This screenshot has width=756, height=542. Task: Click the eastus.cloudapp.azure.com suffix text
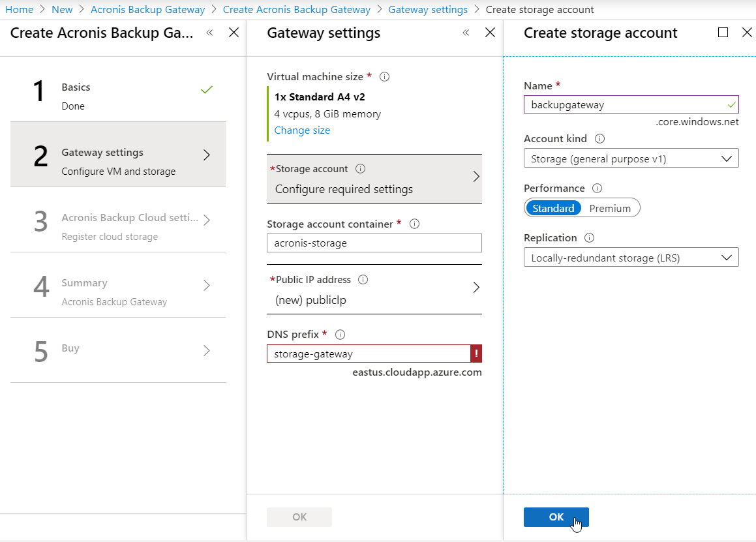(x=417, y=372)
